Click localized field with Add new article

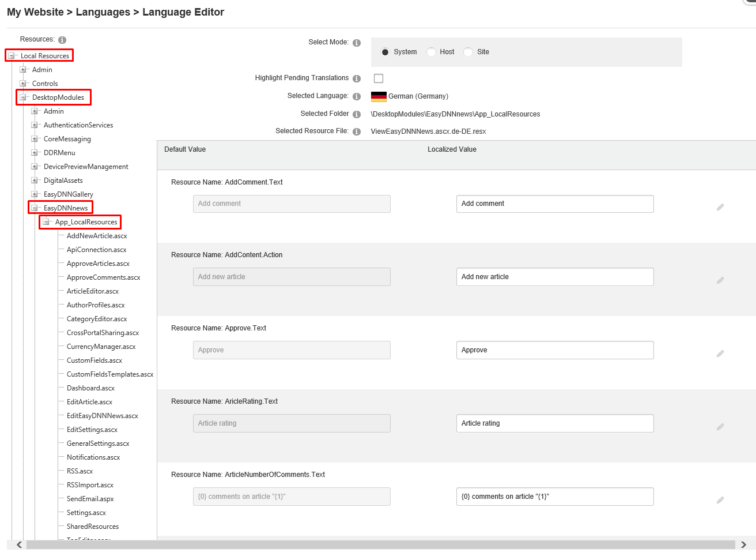point(555,277)
